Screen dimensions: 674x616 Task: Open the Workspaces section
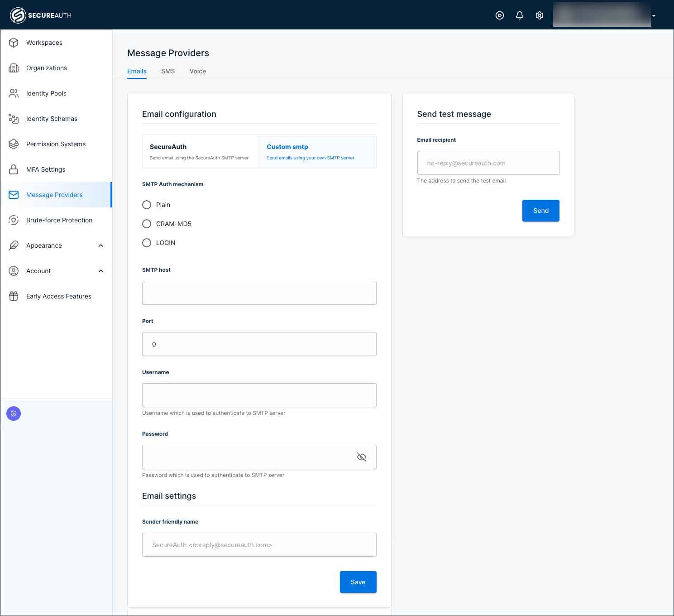44,43
